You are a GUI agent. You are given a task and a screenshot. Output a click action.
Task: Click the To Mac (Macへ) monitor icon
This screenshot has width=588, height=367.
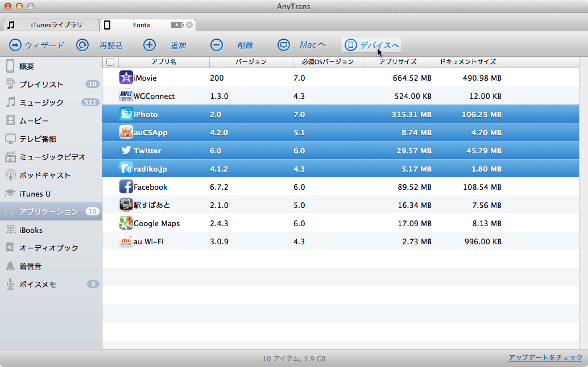pyautogui.click(x=284, y=45)
